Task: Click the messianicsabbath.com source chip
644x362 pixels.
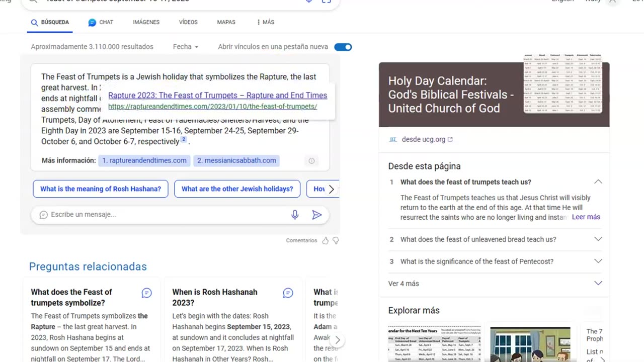Action: click(236, 160)
